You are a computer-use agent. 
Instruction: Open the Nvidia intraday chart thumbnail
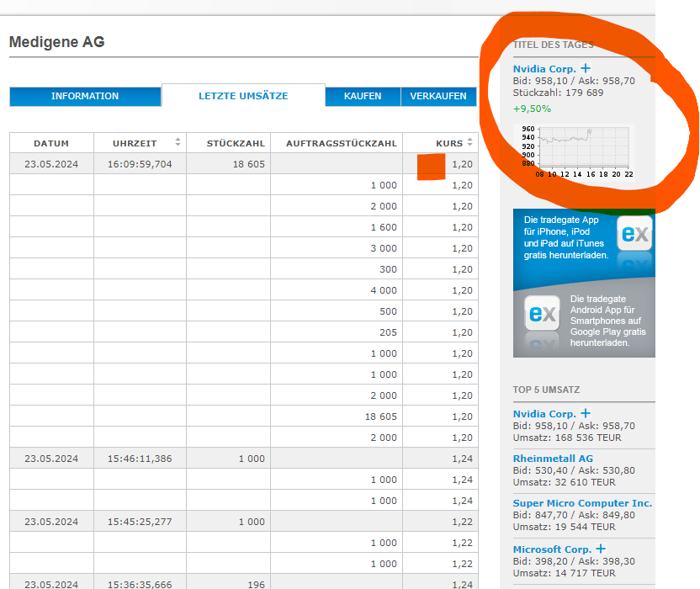click(574, 151)
